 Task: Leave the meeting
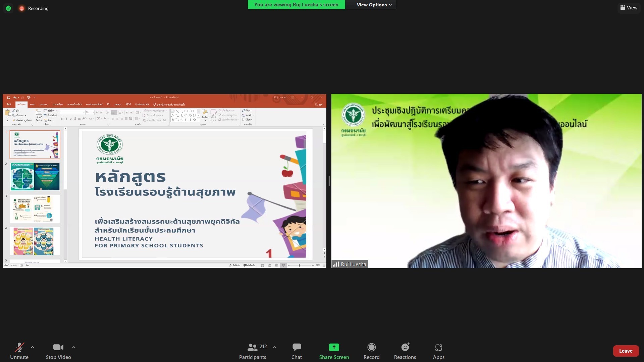click(x=626, y=351)
